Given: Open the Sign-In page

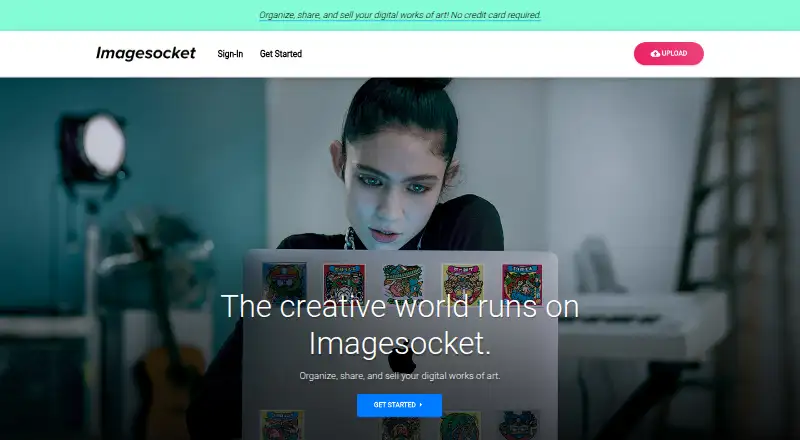Looking at the screenshot, I should tap(230, 54).
